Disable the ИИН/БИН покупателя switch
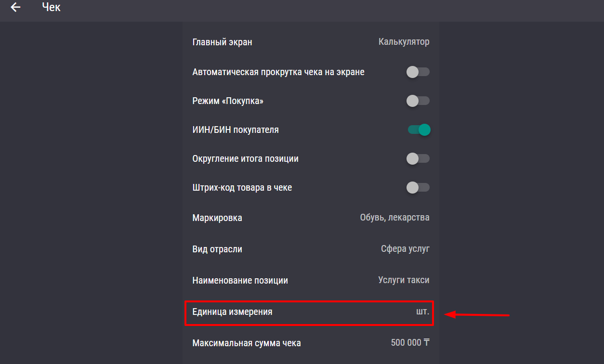The image size is (604, 364). click(x=419, y=130)
